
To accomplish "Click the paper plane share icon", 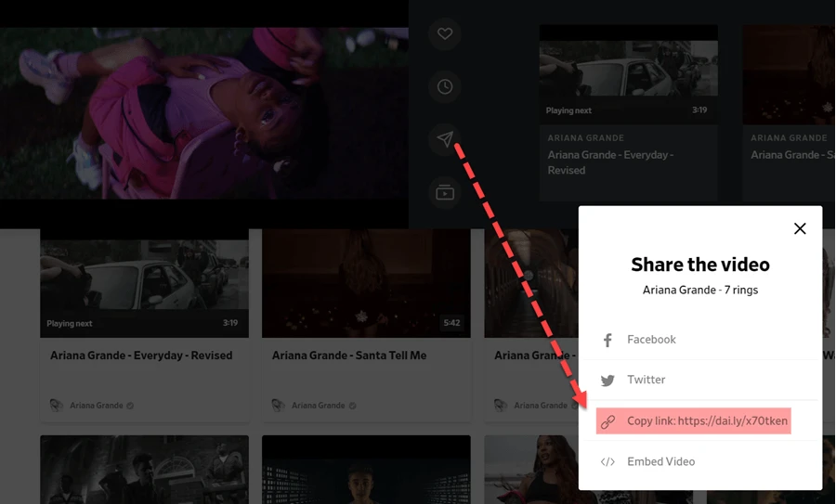I will pyautogui.click(x=445, y=139).
